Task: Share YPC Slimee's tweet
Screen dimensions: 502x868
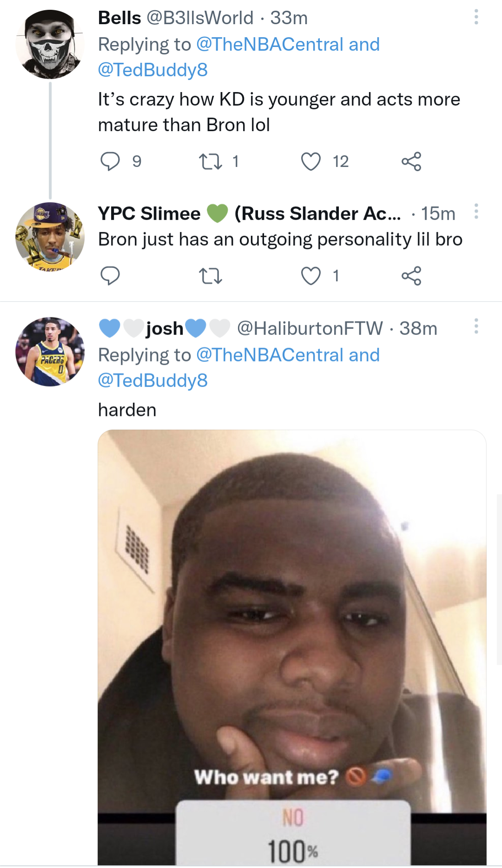Action: [x=411, y=276]
